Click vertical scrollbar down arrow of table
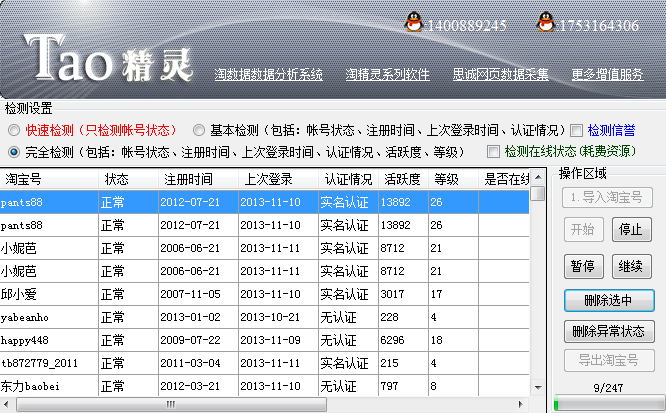 point(539,387)
